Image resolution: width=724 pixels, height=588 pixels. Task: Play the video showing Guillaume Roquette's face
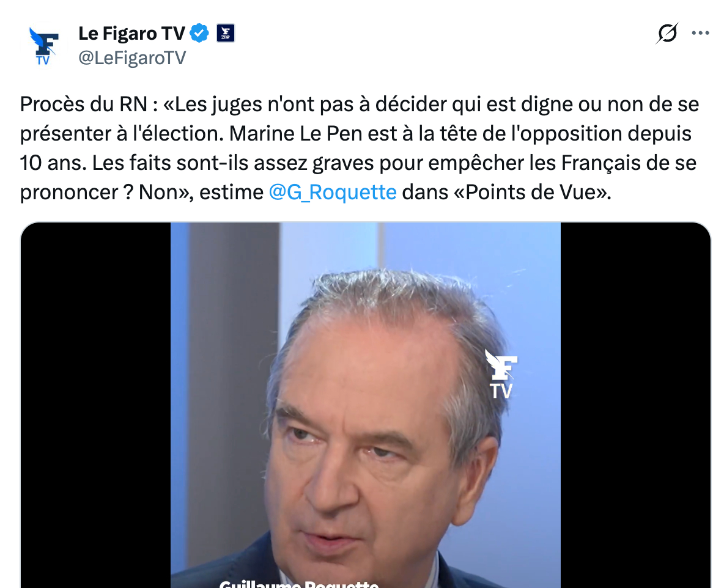[365, 405]
